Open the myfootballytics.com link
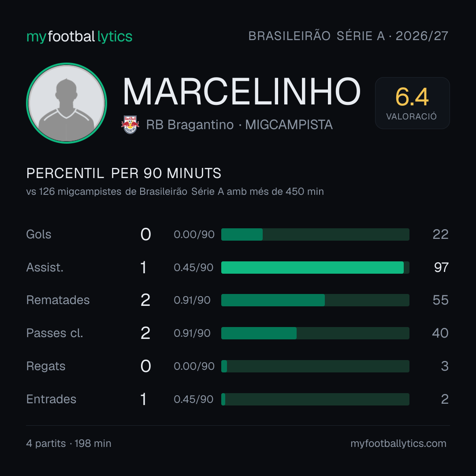The height and width of the screenshot is (476, 476). (x=398, y=443)
